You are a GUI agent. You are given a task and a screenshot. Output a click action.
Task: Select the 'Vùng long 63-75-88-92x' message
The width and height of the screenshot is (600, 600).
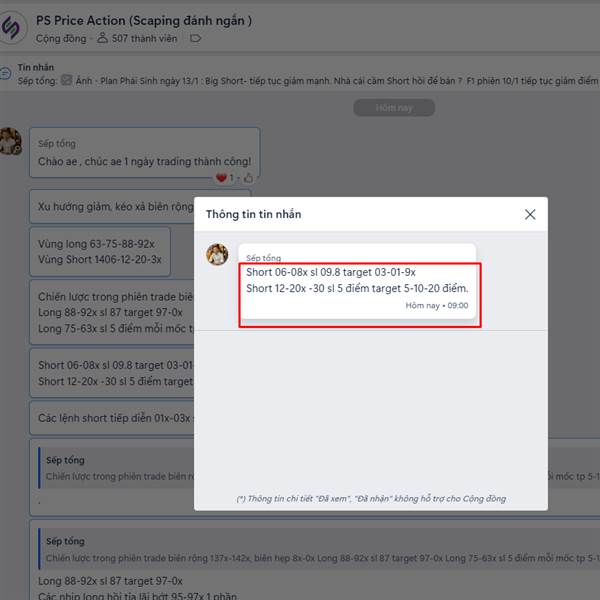pyautogui.click(x=100, y=252)
